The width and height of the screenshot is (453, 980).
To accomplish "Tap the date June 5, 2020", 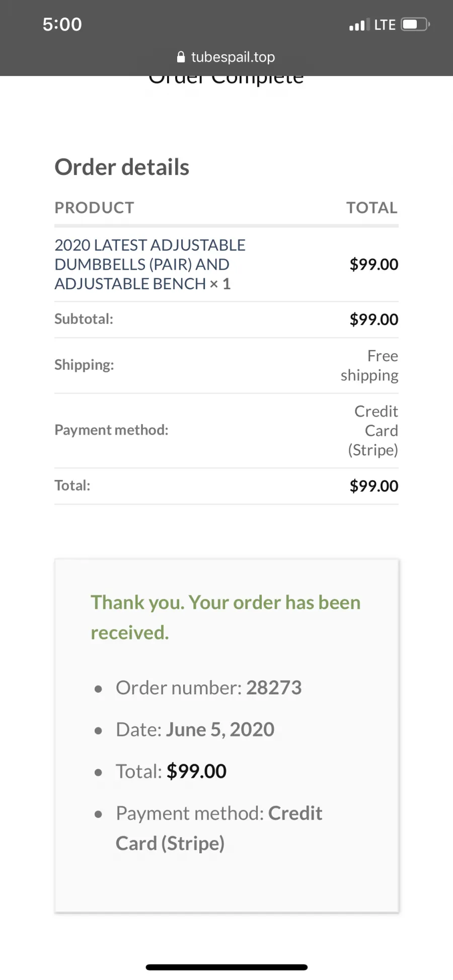I will coord(220,729).
